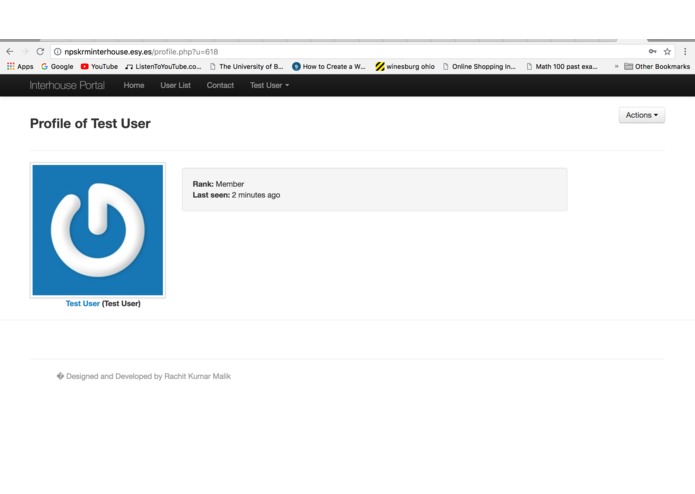The width and height of the screenshot is (695, 494).
Task: Open the Actions dropdown button
Action: pyautogui.click(x=642, y=115)
